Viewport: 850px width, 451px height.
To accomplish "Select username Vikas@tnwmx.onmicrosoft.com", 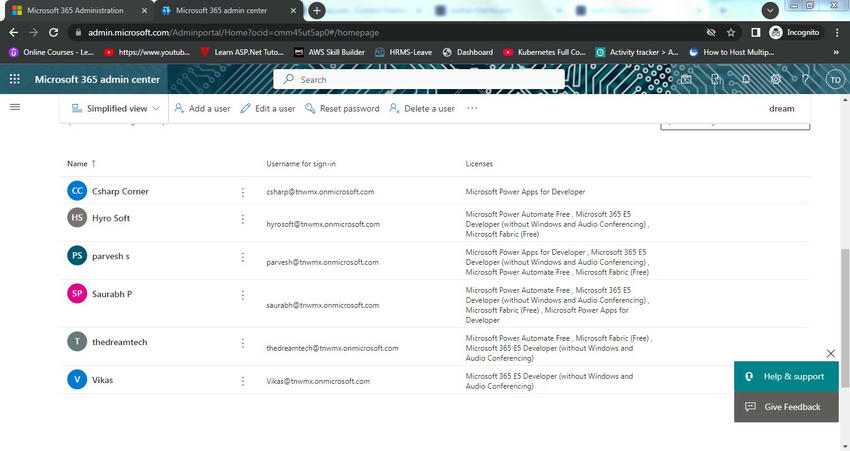I will pyautogui.click(x=318, y=381).
